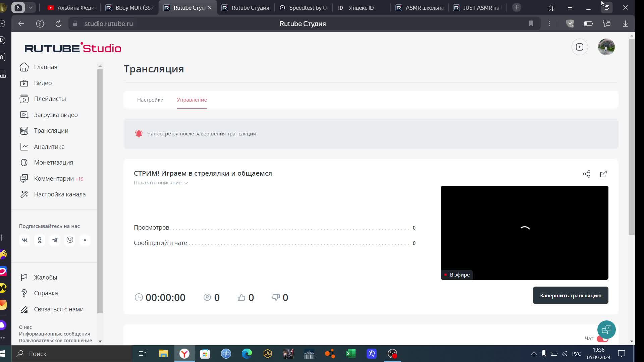This screenshot has width=644, height=362.
Task: Open the tab group dropdown arrow
Action: [x=31, y=7]
